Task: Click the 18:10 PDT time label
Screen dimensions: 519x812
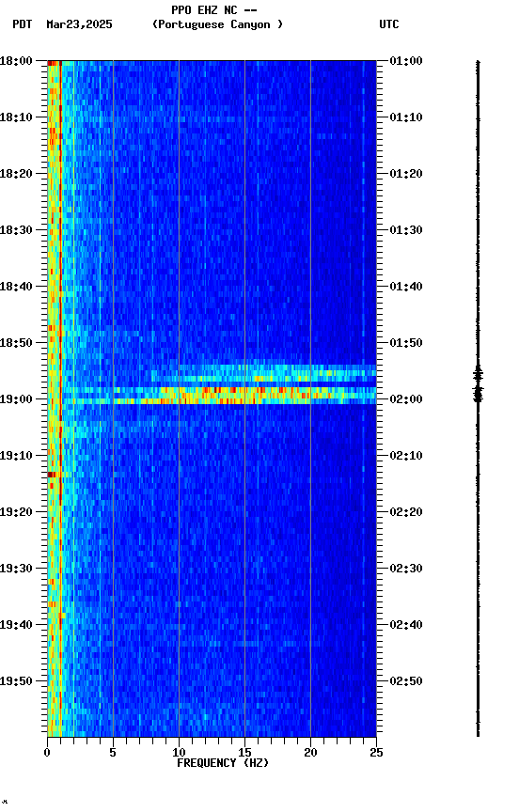Action: 16,117
